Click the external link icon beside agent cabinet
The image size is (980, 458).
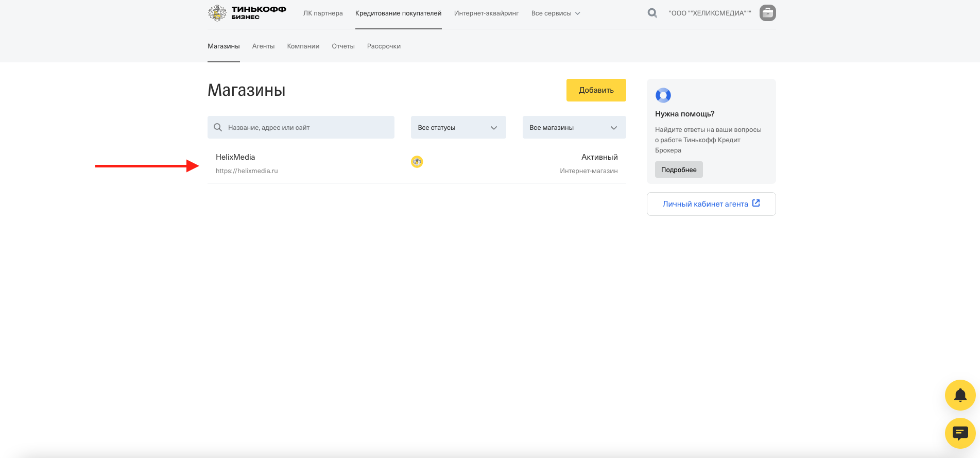point(756,203)
